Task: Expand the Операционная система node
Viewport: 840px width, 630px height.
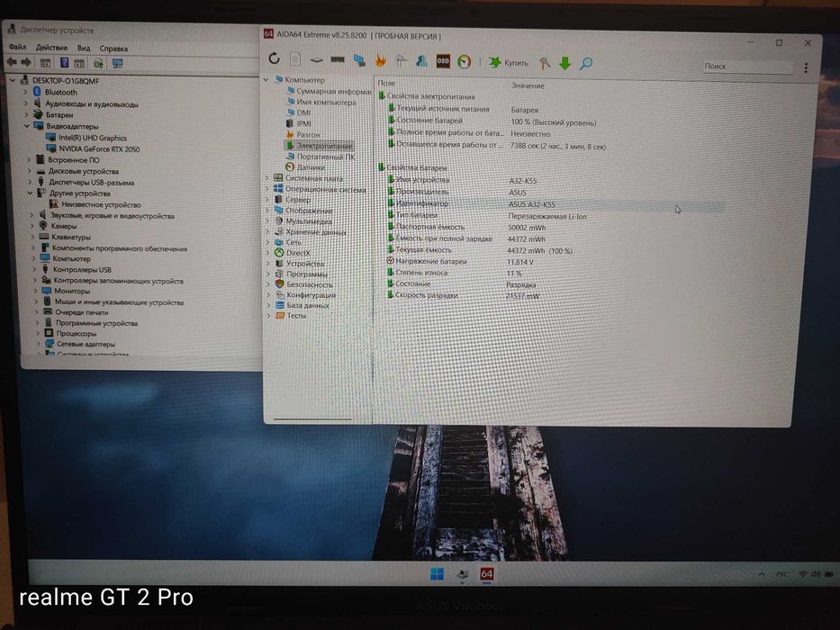Action: click(x=268, y=189)
